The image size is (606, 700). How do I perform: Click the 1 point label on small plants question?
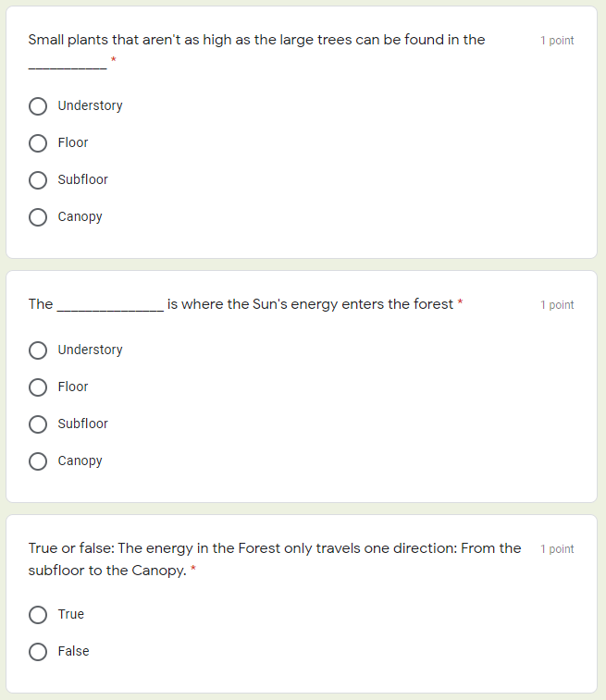click(x=557, y=41)
